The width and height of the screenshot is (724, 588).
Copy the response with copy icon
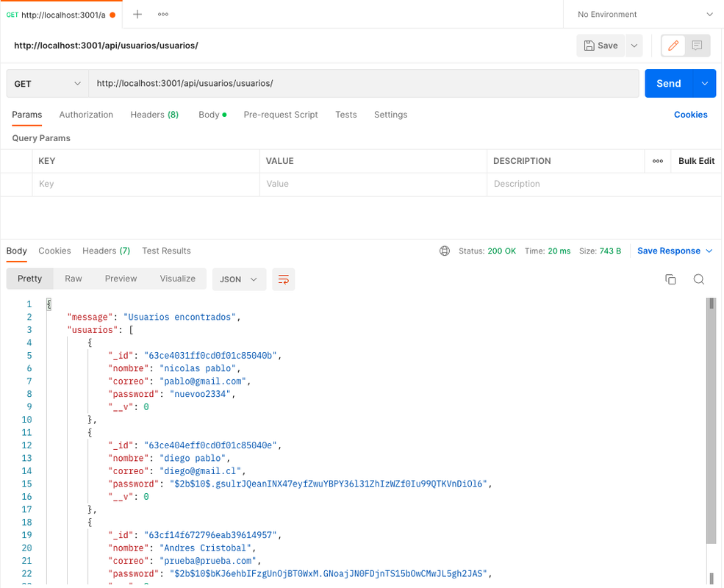point(670,279)
